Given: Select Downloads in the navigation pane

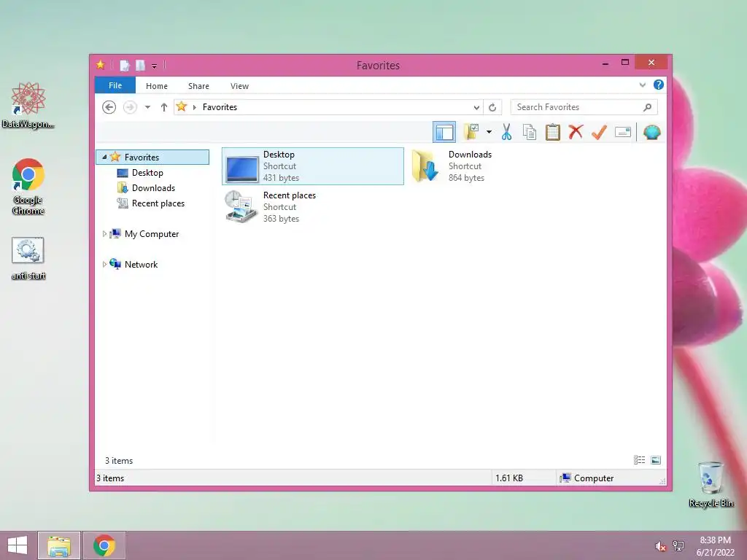Looking at the screenshot, I should pyautogui.click(x=153, y=187).
